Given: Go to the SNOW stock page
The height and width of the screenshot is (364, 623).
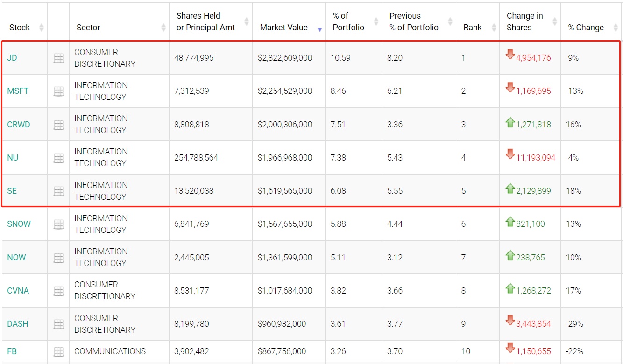Looking at the screenshot, I should tap(19, 224).
